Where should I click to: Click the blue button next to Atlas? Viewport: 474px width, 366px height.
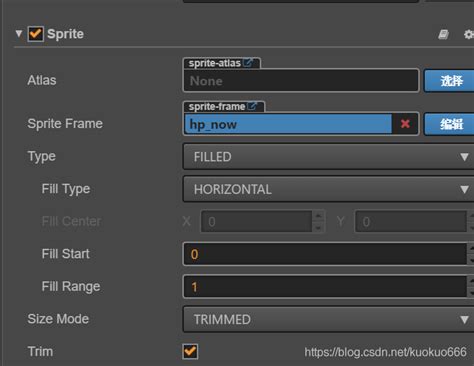coord(449,81)
